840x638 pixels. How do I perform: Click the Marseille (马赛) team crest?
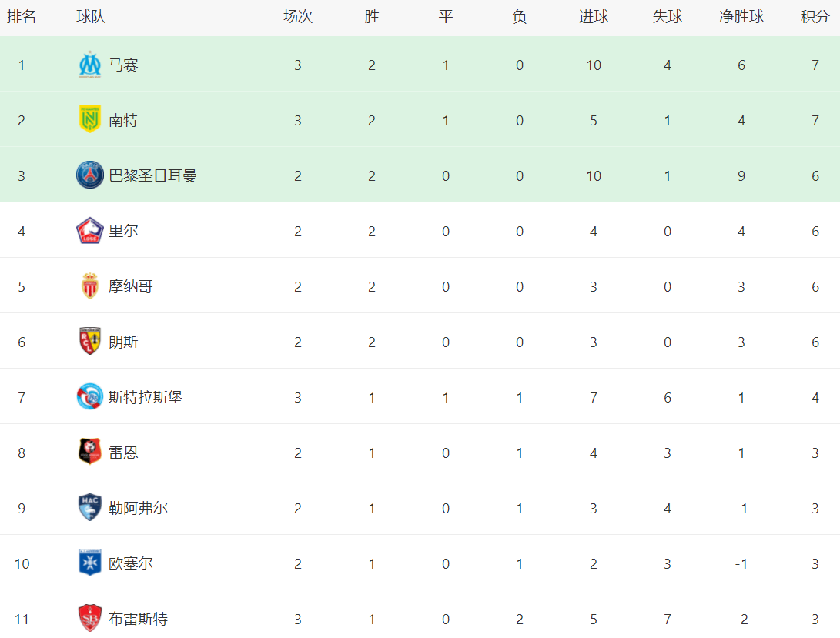click(x=90, y=65)
